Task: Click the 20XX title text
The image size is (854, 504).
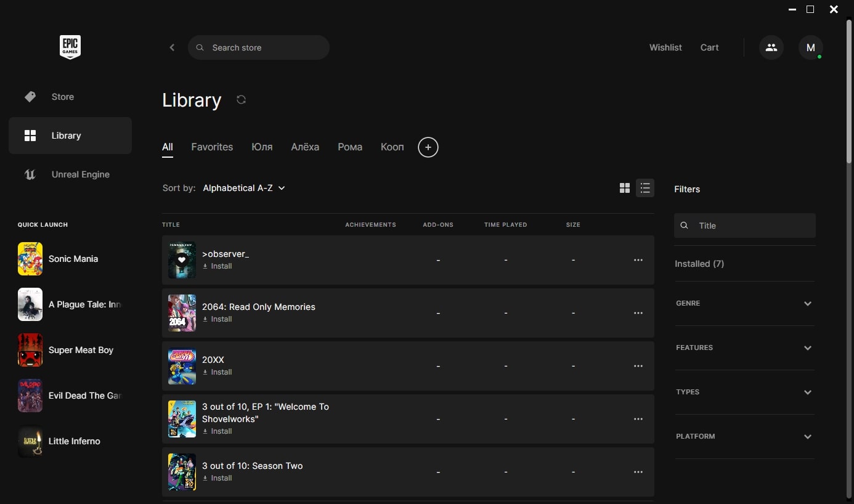Action: click(213, 360)
